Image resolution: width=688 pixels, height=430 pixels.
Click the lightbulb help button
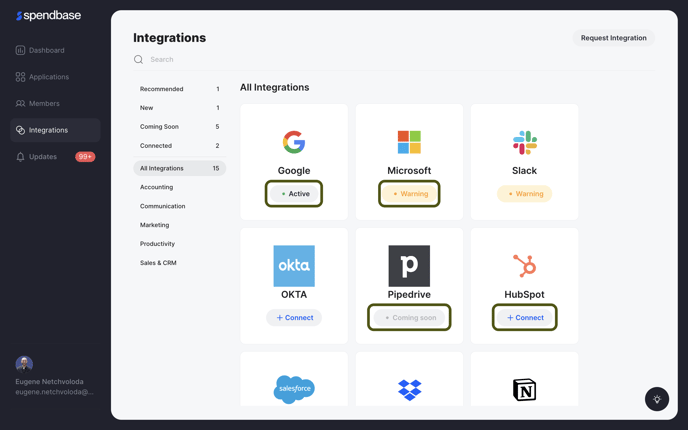click(657, 399)
